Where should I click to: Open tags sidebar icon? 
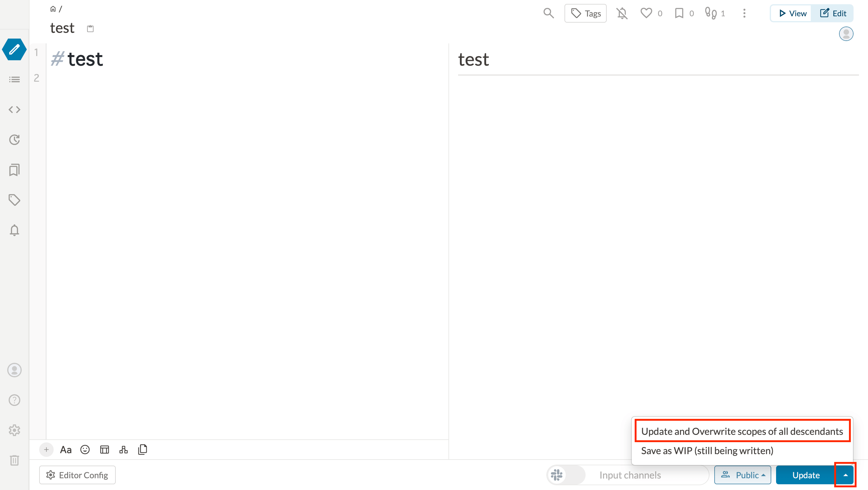[x=14, y=200]
